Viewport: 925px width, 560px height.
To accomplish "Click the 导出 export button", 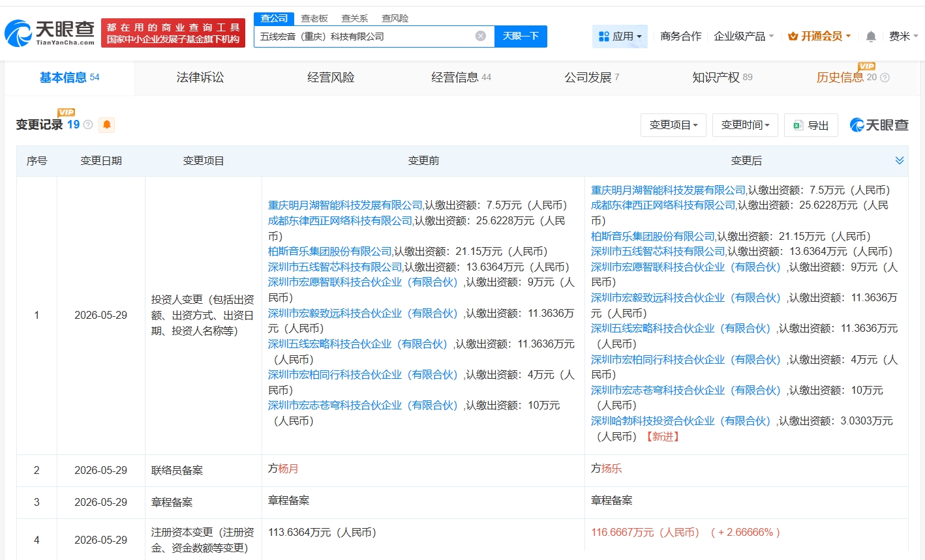I will pyautogui.click(x=811, y=125).
